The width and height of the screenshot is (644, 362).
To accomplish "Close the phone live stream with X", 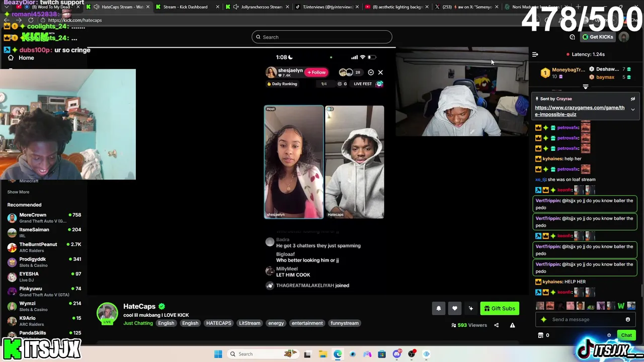I will pyautogui.click(x=380, y=72).
